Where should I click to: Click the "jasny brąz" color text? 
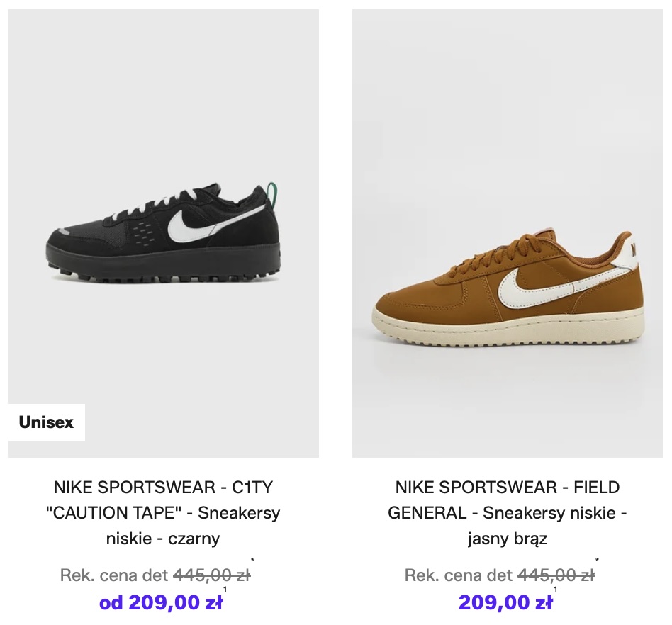pos(508,539)
